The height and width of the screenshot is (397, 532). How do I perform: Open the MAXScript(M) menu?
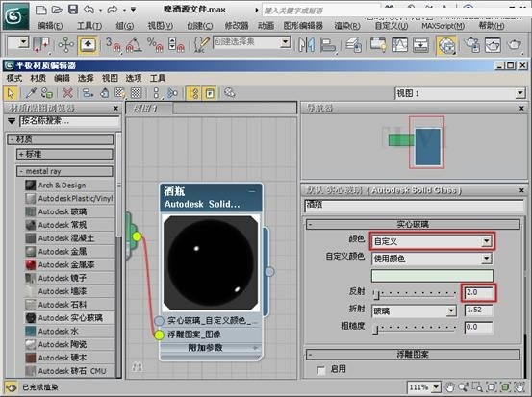point(443,26)
